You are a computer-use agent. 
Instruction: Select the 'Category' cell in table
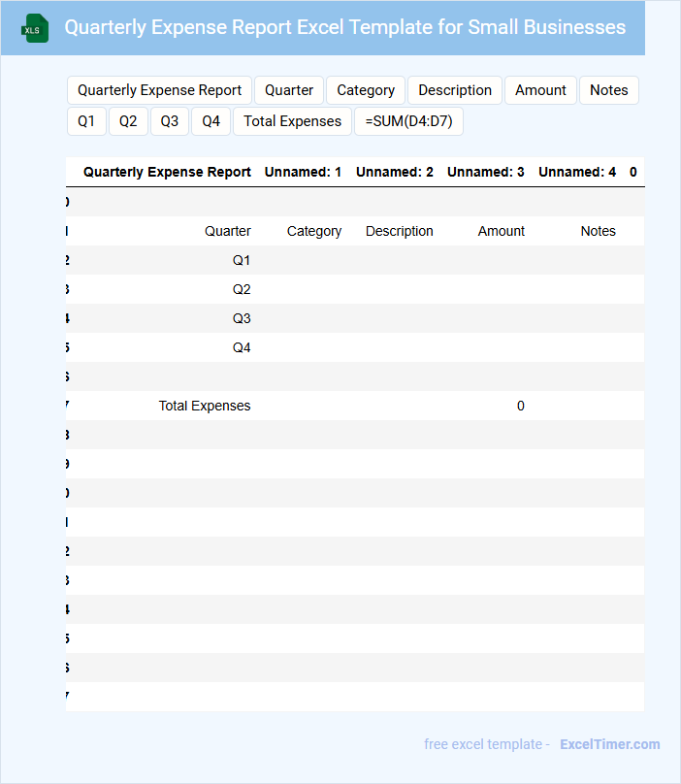314,231
